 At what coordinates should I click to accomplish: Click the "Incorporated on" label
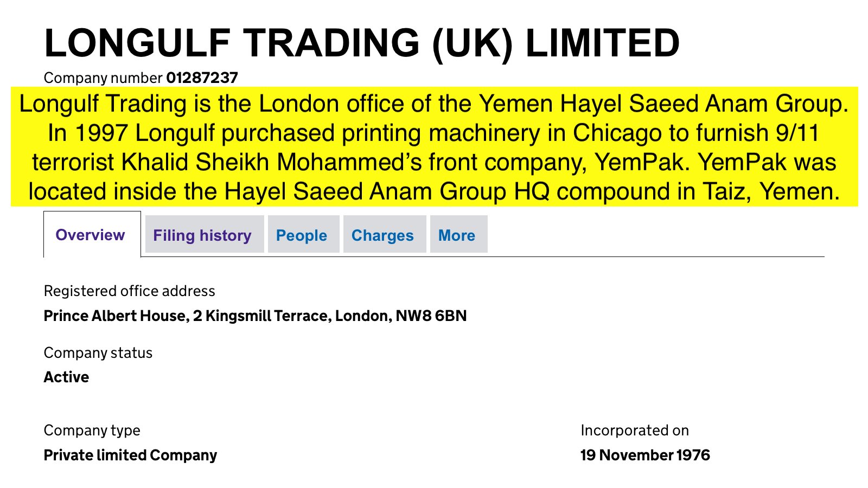click(x=635, y=431)
